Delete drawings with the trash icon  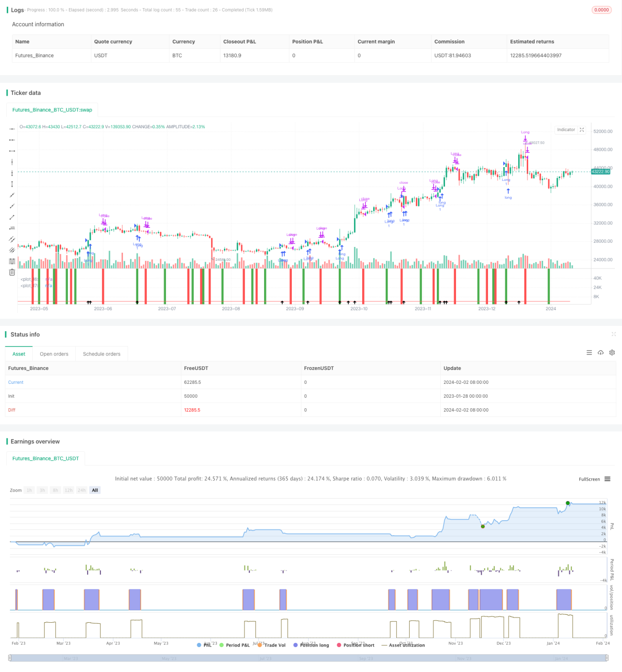click(x=12, y=272)
